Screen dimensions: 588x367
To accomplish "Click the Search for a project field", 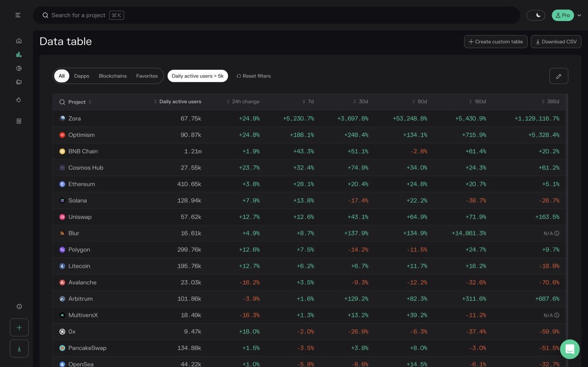I will (276, 15).
